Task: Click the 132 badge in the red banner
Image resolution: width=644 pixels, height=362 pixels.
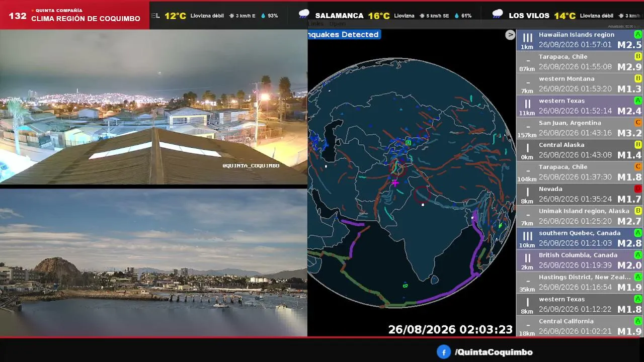Action: [18, 16]
